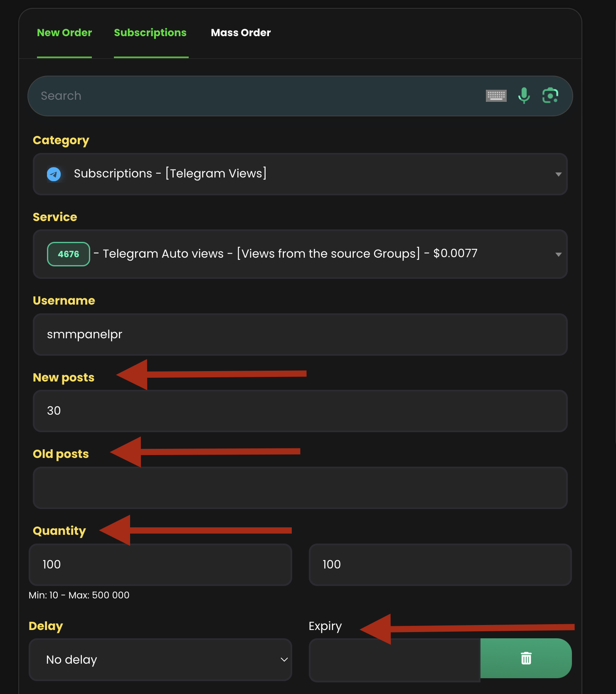Open the Mass Order tab
616x694 pixels.
point(241,33)
